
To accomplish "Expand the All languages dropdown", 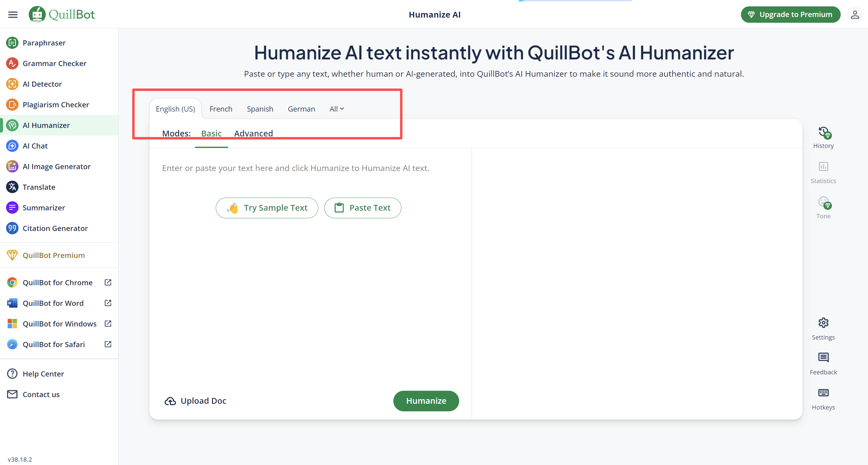I will click(336, 109).
